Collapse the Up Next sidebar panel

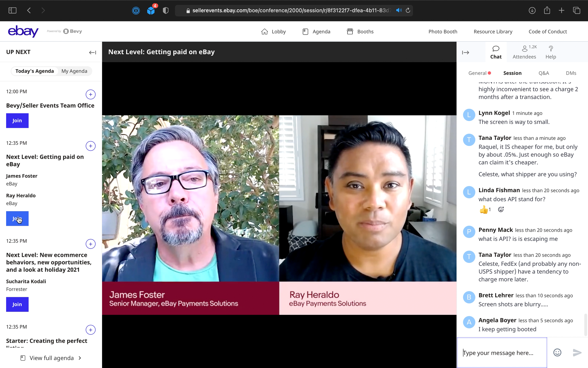(92, 52)
